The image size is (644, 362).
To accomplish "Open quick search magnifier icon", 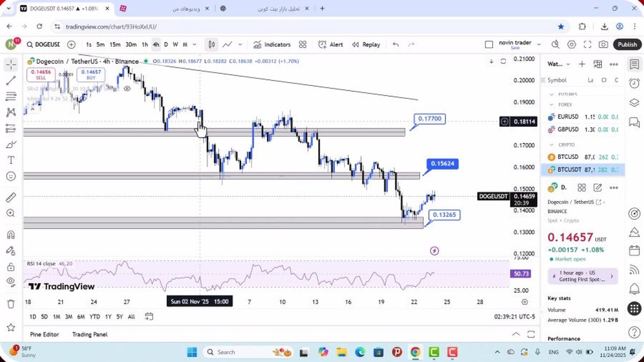I will tap(555, 45).
